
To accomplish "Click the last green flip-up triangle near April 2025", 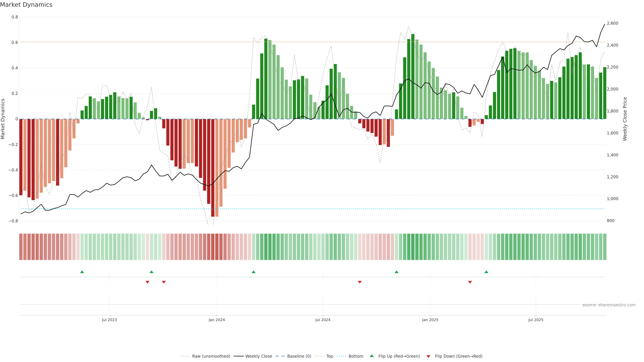I will [486, 272].
